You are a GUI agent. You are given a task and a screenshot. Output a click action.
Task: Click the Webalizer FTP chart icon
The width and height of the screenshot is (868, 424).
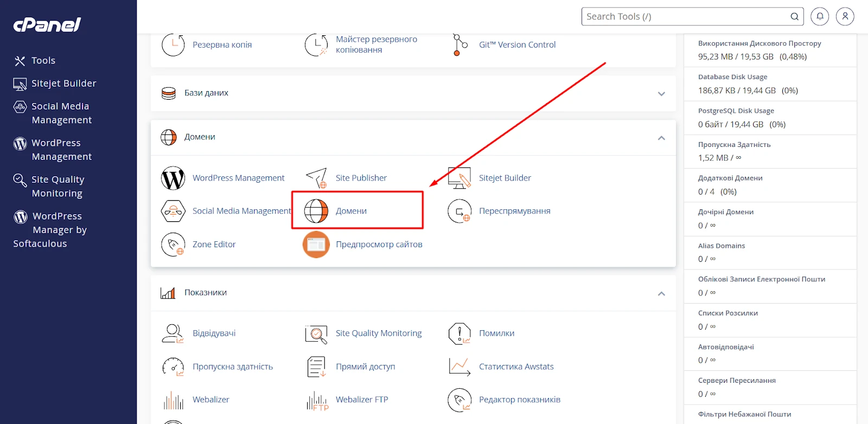[x=317, y=400]
